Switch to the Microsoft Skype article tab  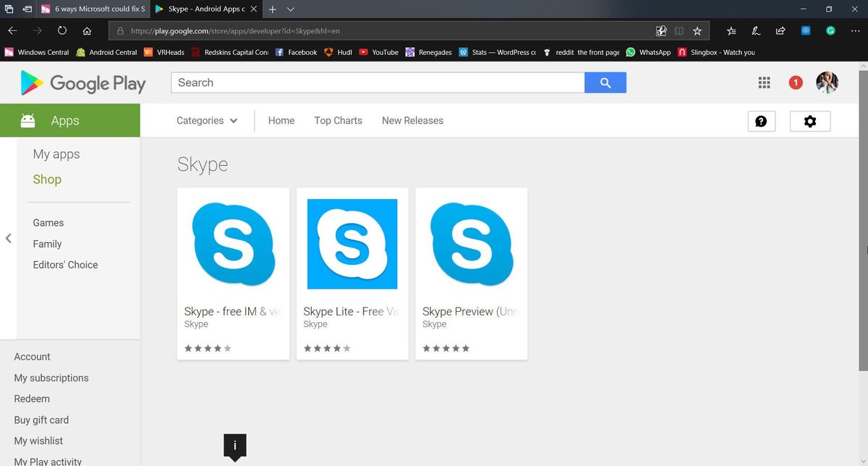pyautogui.click(x=94, y=9)
